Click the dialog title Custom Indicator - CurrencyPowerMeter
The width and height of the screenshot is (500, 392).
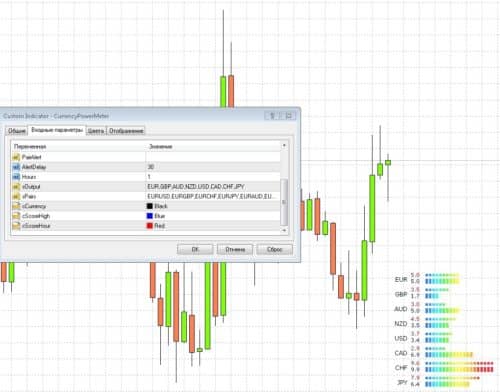[56, 116]
